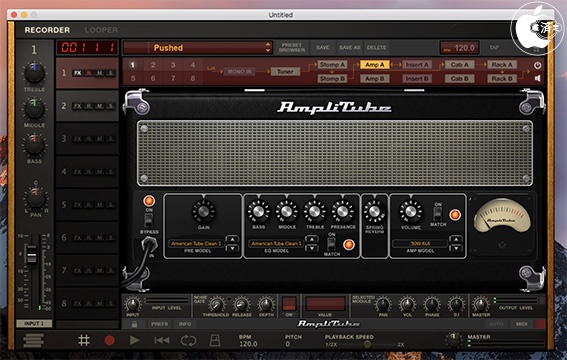This screenshot has width=567, height=360.
Task: Mute with the speaker icon in chain
Action: (x=537, y=78)
